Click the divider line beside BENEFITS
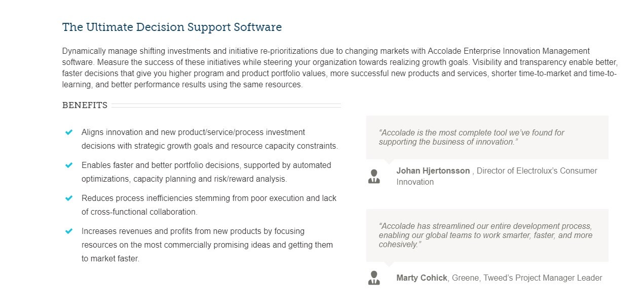The image size is (644, 306). (225, 106)
